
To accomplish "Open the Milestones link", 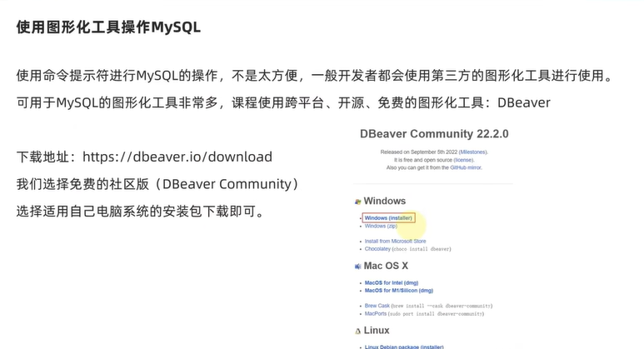I will click(472, 152).
